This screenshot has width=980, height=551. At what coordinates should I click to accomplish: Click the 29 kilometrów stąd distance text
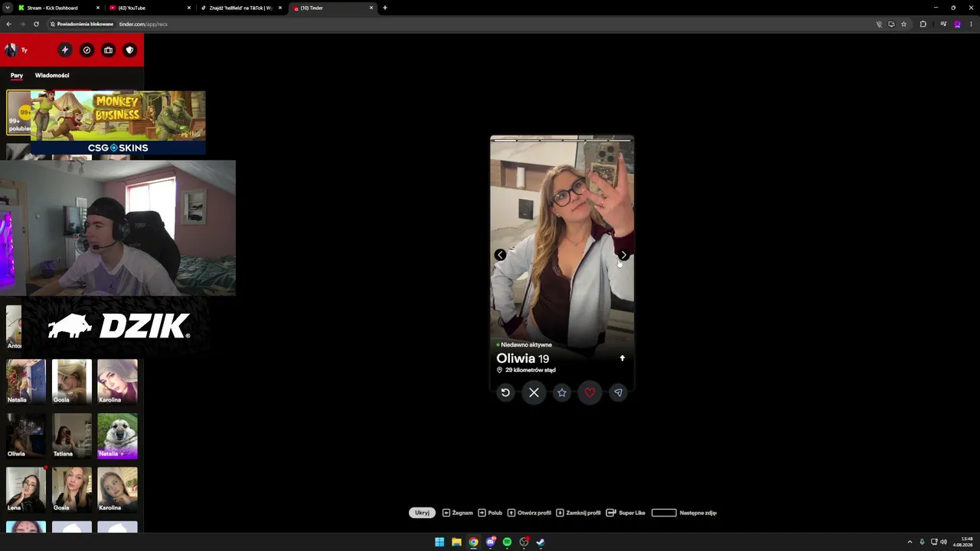[531, 370]
